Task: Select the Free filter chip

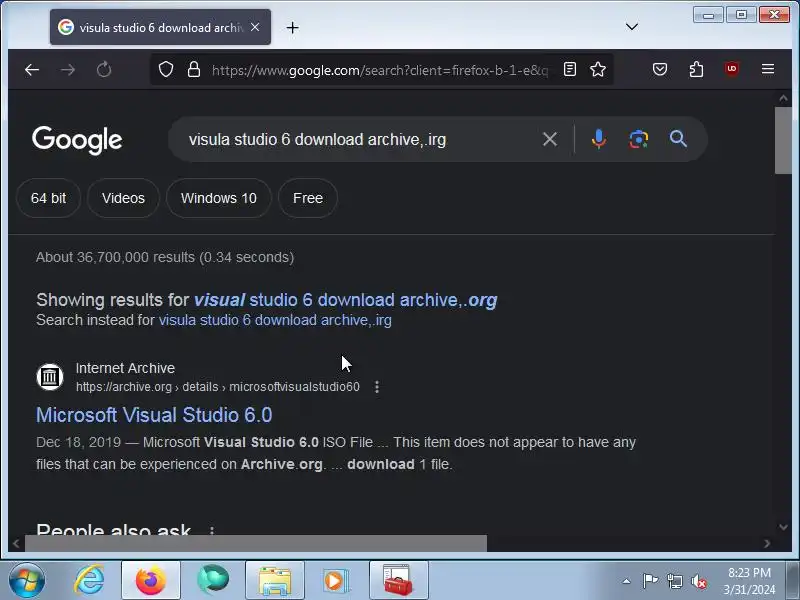Action: click(308, 198)
